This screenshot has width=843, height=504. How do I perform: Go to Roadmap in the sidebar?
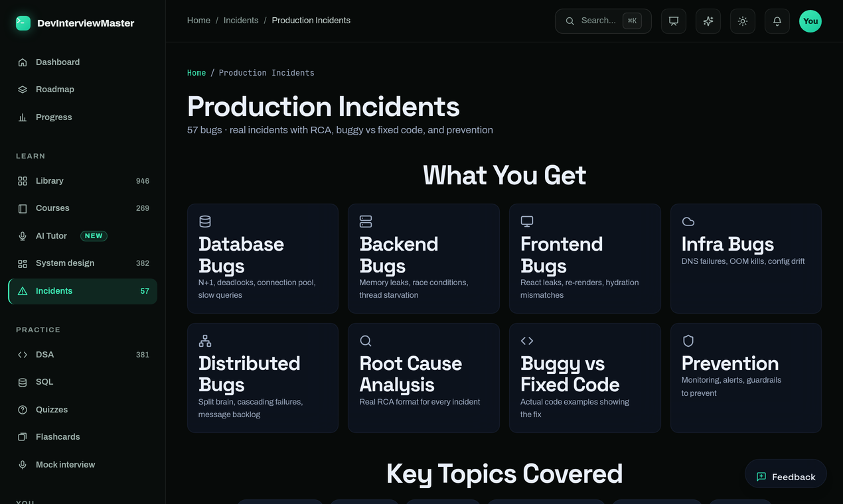pyautogui.click(x=83, y=90)
